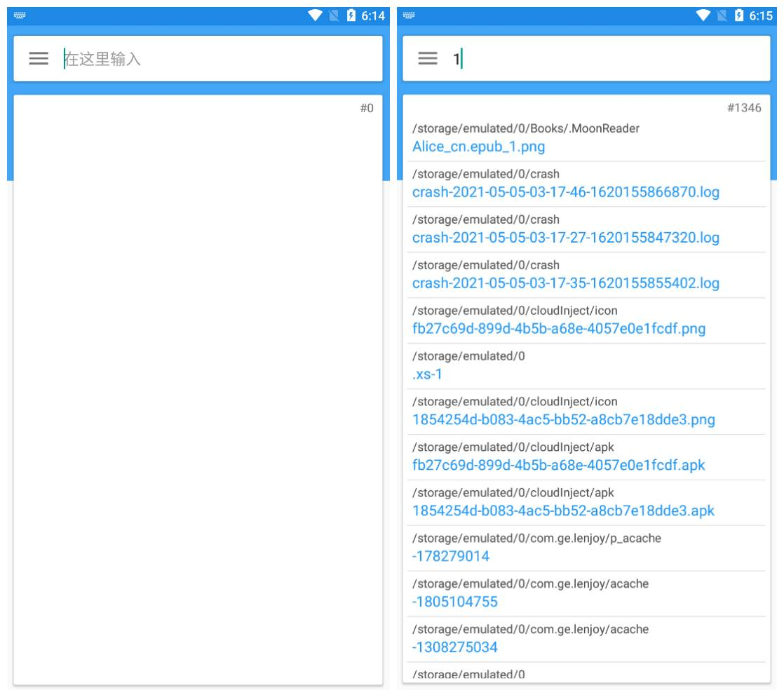Tap the #0 result count label

point(367,108)
